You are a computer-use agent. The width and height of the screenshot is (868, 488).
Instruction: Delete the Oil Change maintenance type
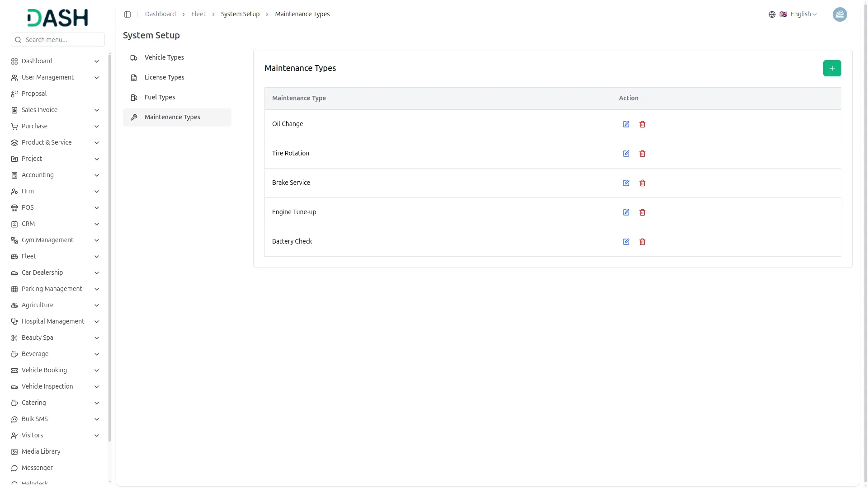pyautogui.click(x=642, y=124)
